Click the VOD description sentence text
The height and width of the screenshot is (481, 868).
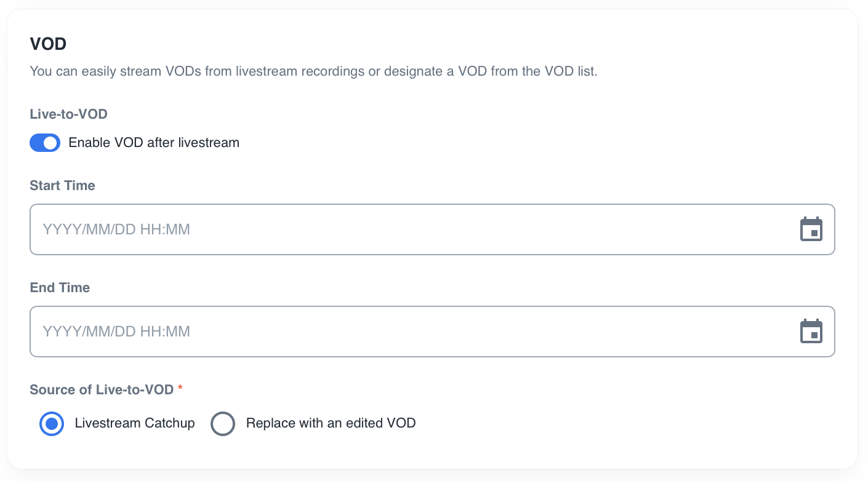(313, 71)
